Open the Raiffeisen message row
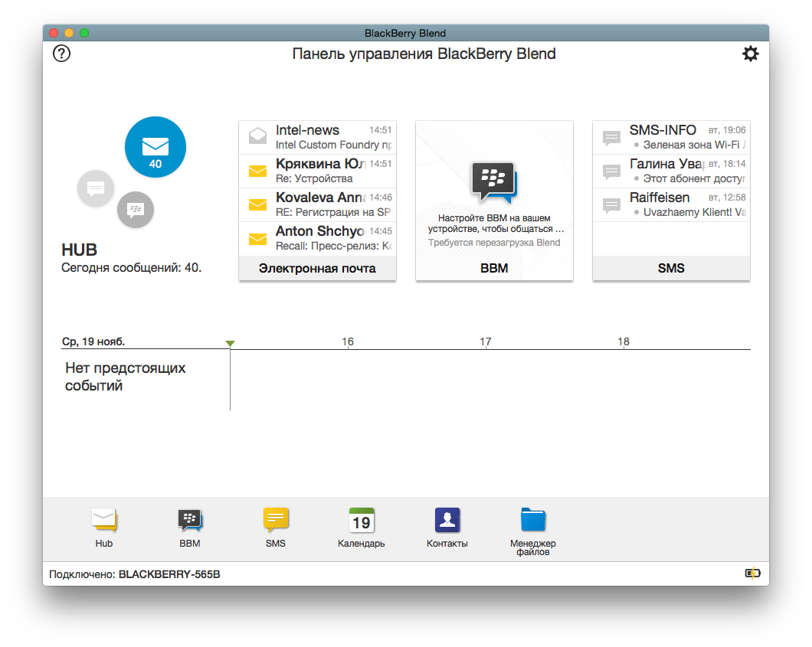Image resolution: width=812 pixels, height=647 pixels. click(671, 205)
